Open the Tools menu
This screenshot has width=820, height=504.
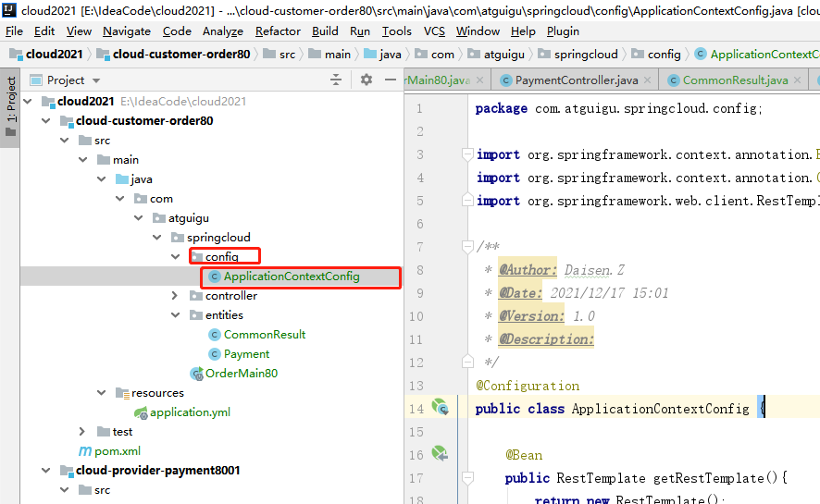396,31
